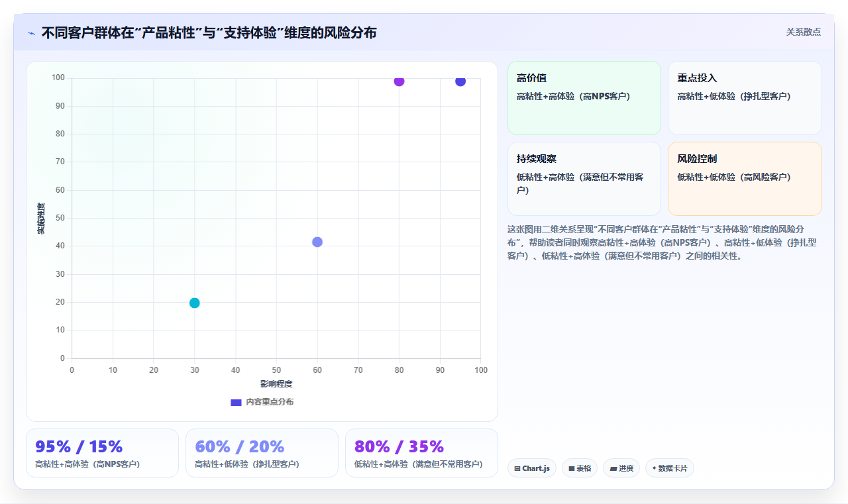The image size is (848, 504).
Task: Click label under the 60% / 20% value
Action: point(247,464)
